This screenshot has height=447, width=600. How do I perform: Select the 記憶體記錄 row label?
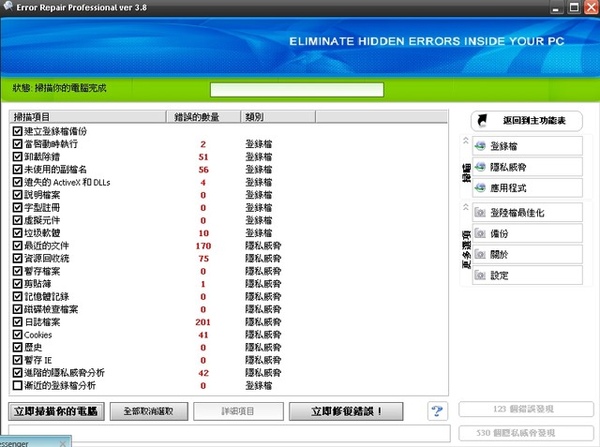click(x=47, y=297)
